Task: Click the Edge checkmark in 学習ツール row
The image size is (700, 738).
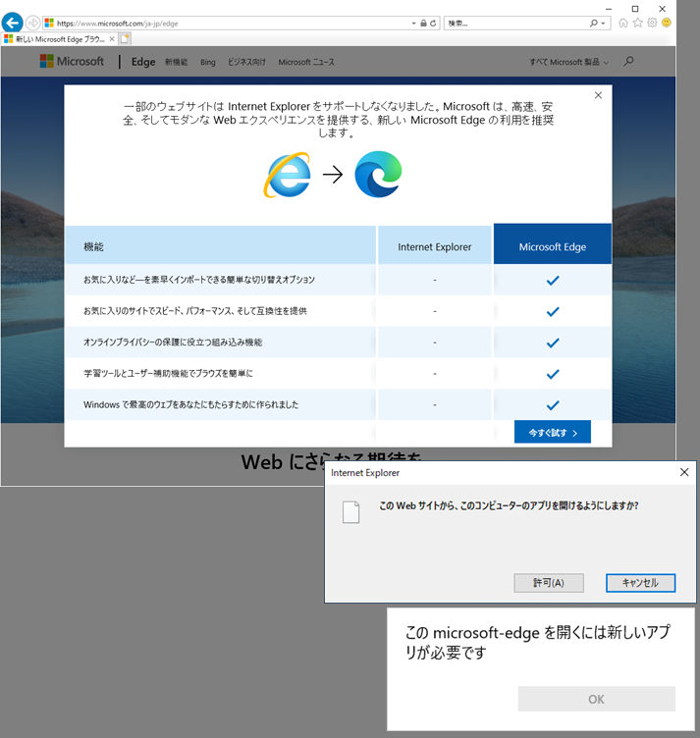Action: click(553, 374)
